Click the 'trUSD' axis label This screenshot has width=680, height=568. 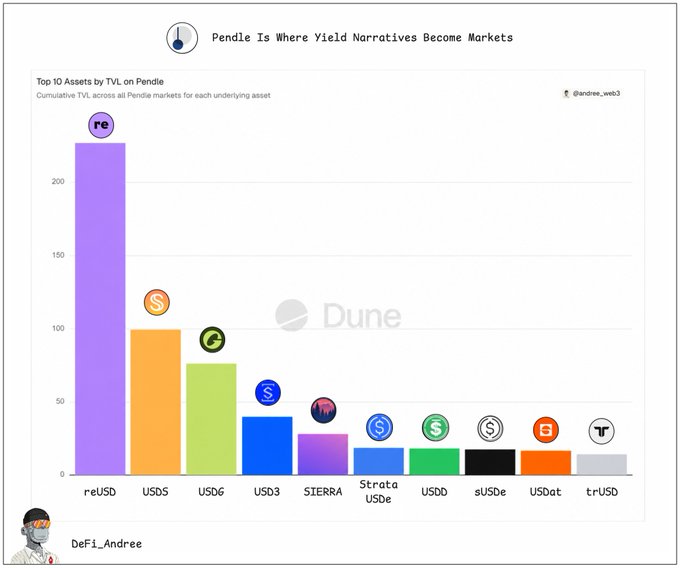tap(602, 492)
